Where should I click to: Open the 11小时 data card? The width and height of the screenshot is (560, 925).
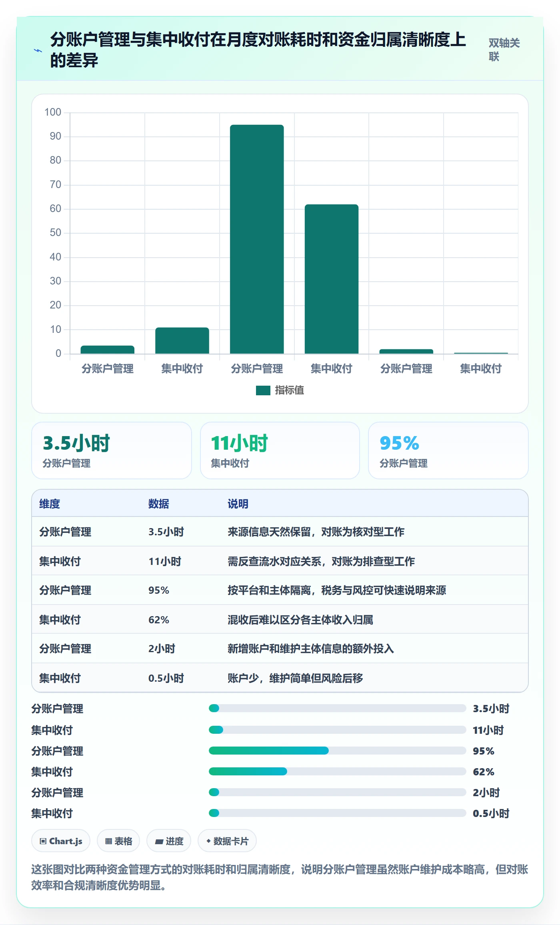click(x=280, y=450)
